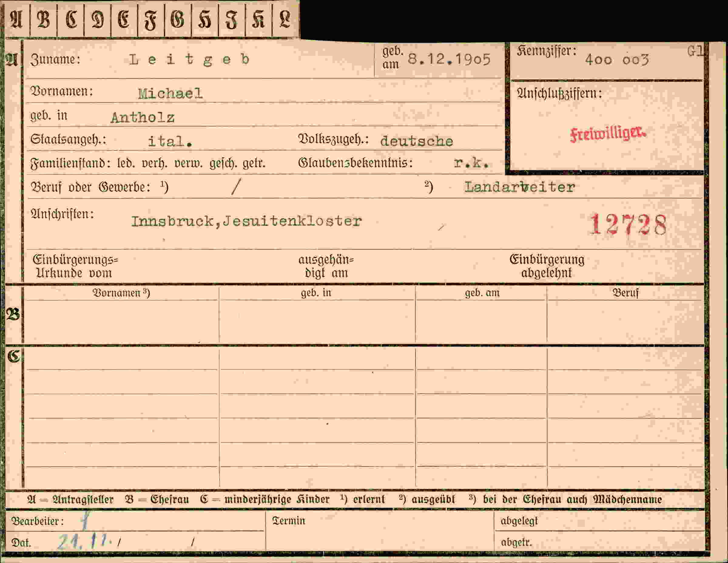The height and width of the screenshot is (563, 728).
Task: Click the "ausgehändigt am" label
Action: click(x=326, y=266)
